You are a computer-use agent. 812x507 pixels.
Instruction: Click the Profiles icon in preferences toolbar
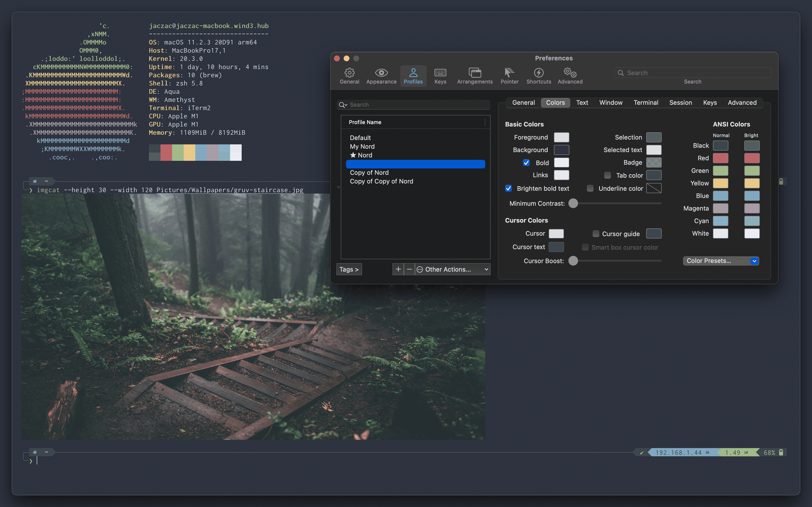[x=413, y=75]
